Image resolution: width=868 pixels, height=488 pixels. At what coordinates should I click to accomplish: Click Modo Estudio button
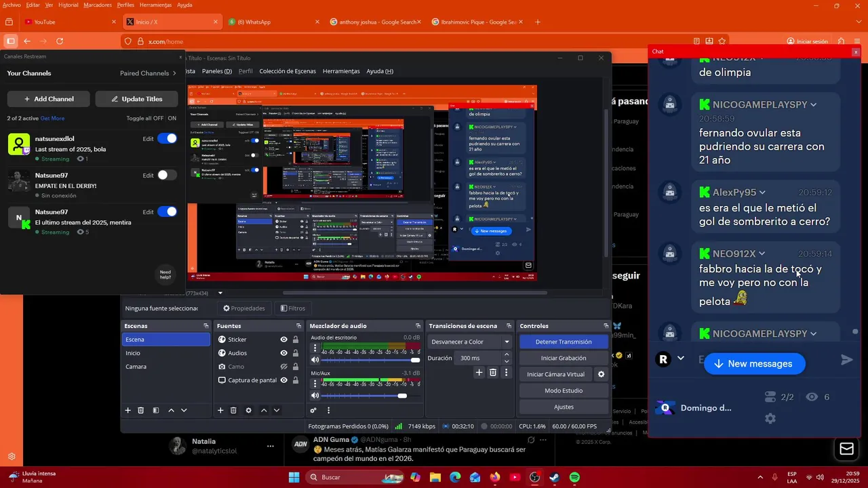(x=564, y=390)
